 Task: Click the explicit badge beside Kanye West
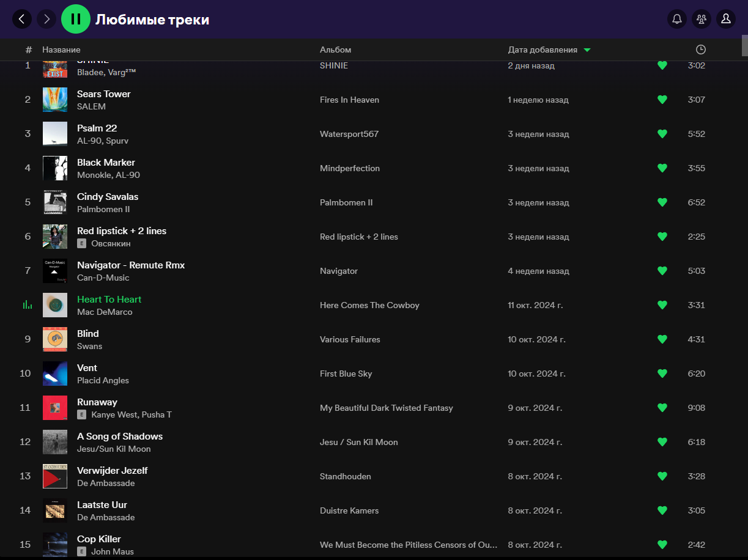click(81, 414)
